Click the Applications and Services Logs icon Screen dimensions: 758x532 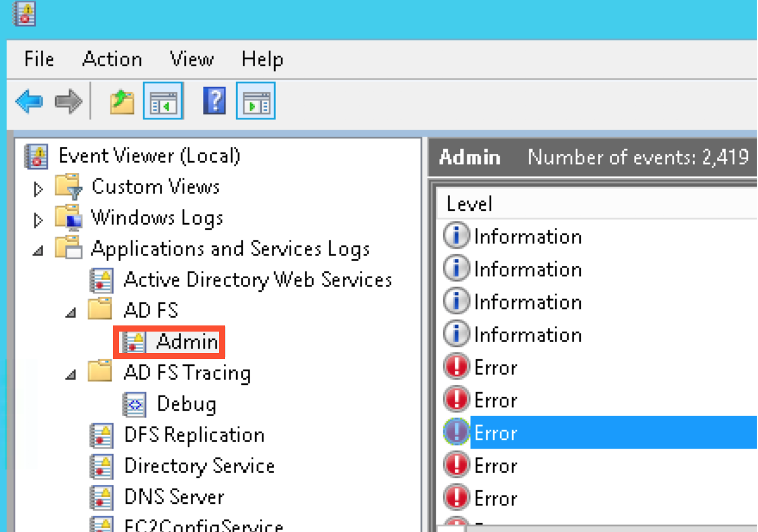click(68, 249)
